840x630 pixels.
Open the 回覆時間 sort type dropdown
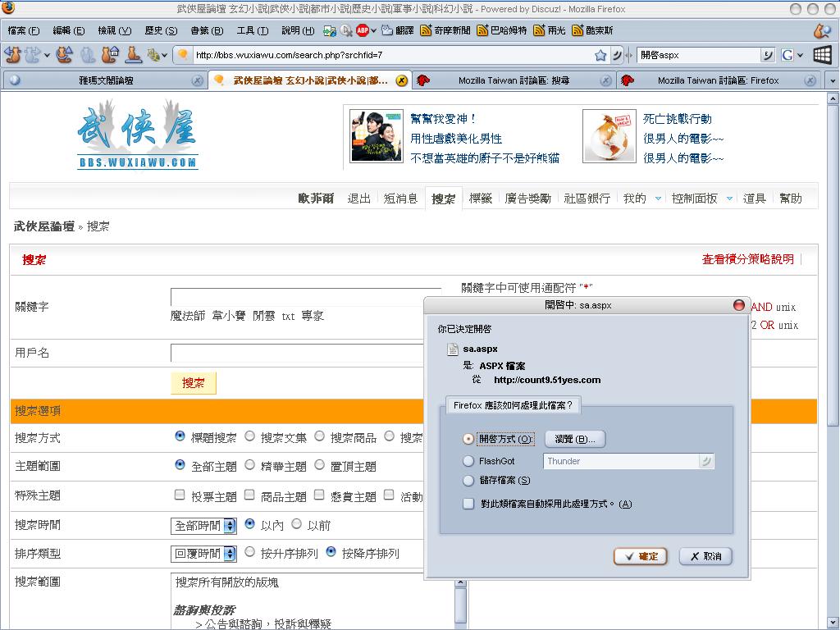pyautogui.click(x=203, y=554)
